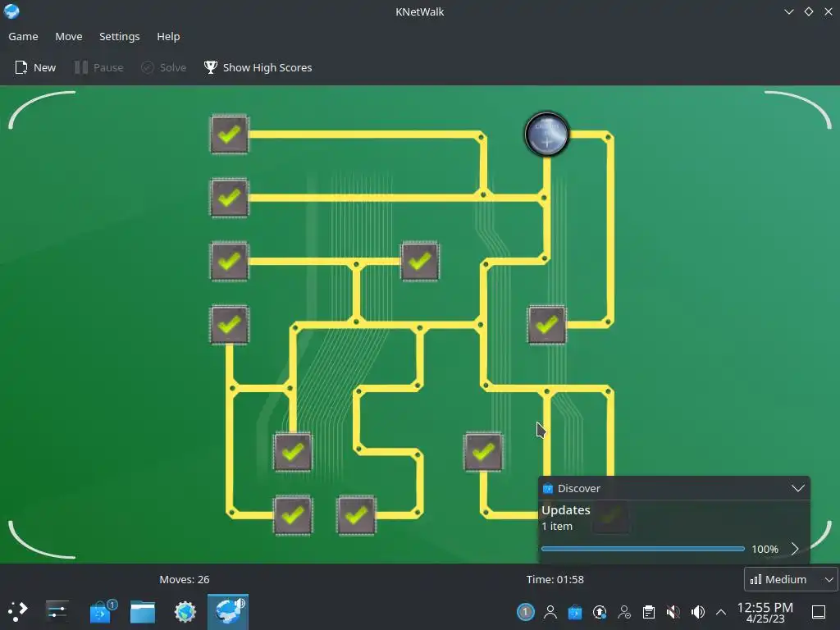The image size is (840, 630).
Task: Click the New game icon
Action: point(21,67)
